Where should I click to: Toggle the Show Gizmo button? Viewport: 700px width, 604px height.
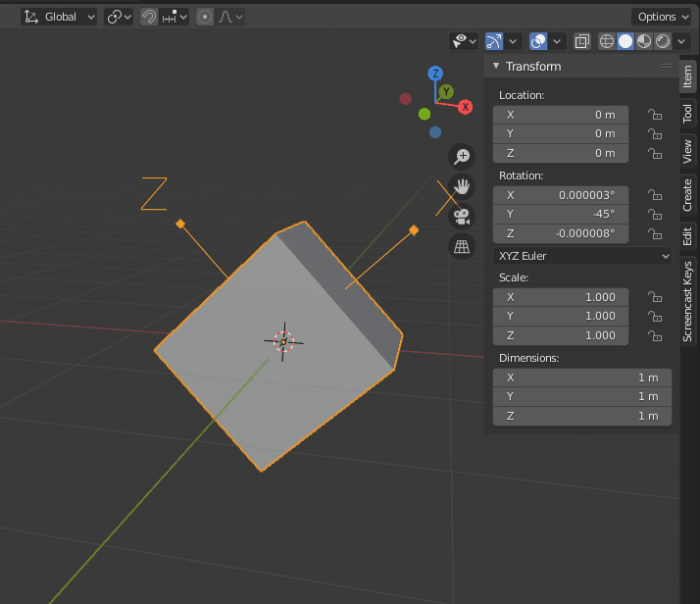click(x=494, y=41)
